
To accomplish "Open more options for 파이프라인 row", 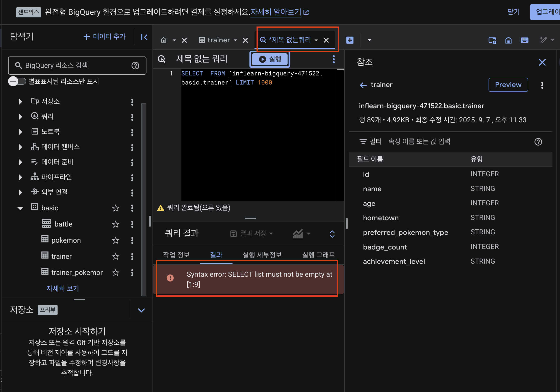I will click(x=132, y=178).
